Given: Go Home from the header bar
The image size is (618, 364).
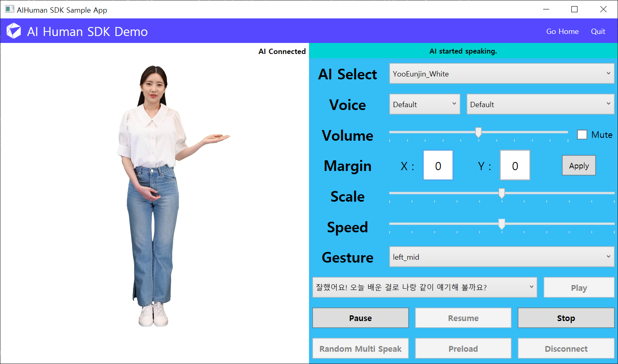Looking at the screenshot, I should click(x=562, y=31).
